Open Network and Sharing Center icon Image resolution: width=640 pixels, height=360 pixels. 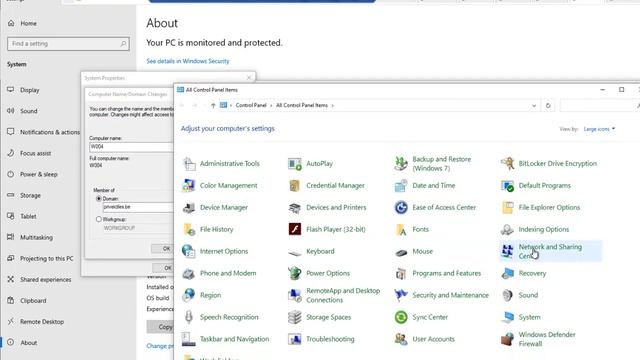pyautogui.click(x=507, y=251)
